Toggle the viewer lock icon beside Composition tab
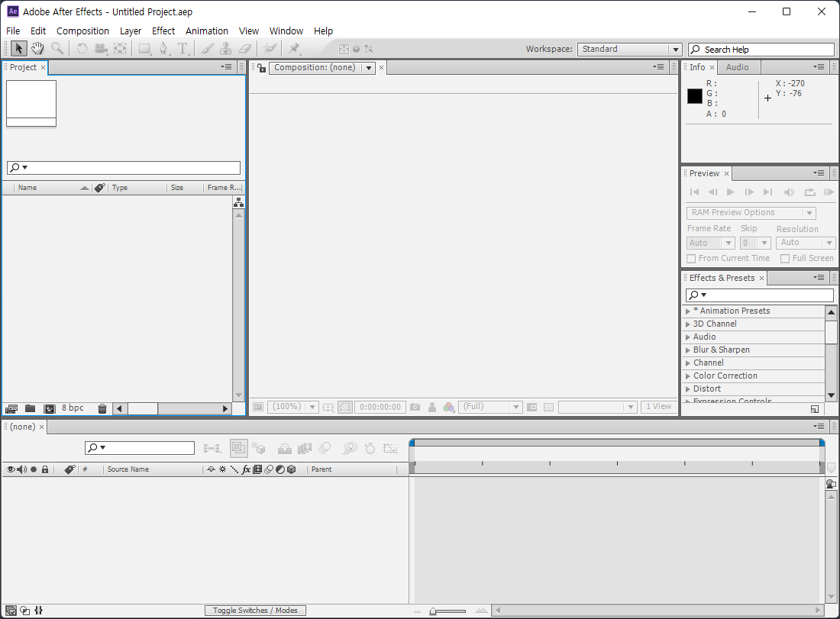This screenshot has height=619, width=840. point(261,67)
